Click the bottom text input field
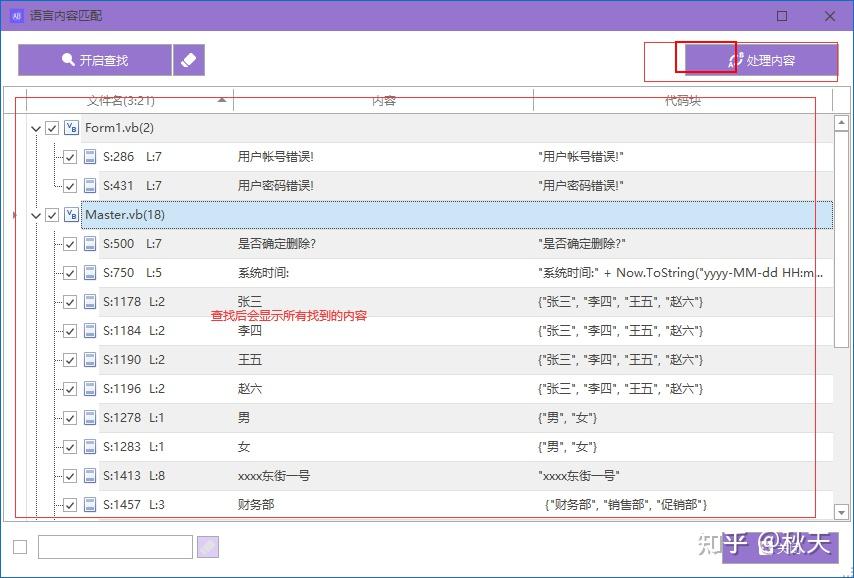 115,547
